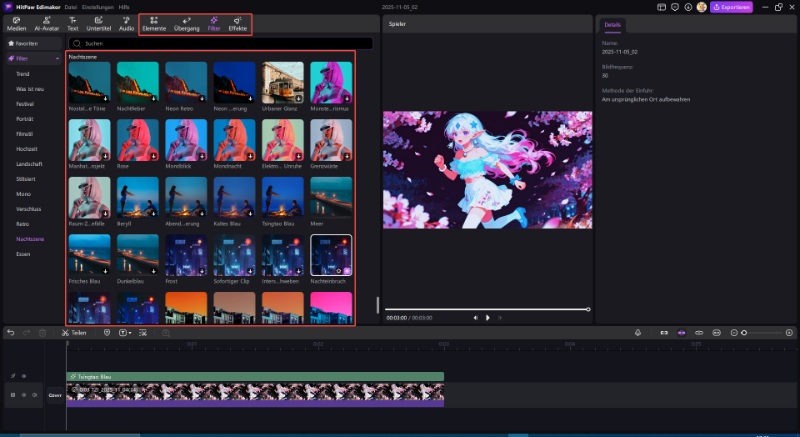Open the text track dropdown arrow
This screenshot has width=800, height=437.
pyautogui.click(x=130, y=333)
